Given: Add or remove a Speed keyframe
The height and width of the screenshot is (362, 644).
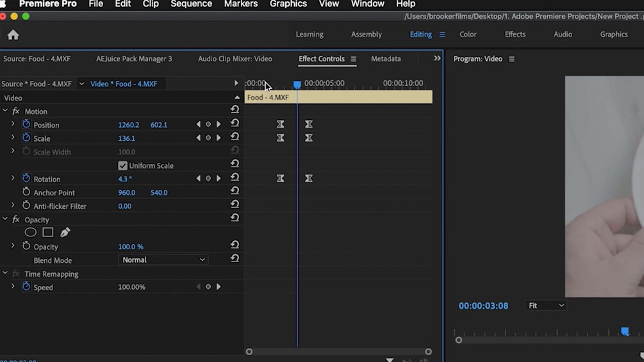Looking at the screenshot, I should click(x=208, y=287).
